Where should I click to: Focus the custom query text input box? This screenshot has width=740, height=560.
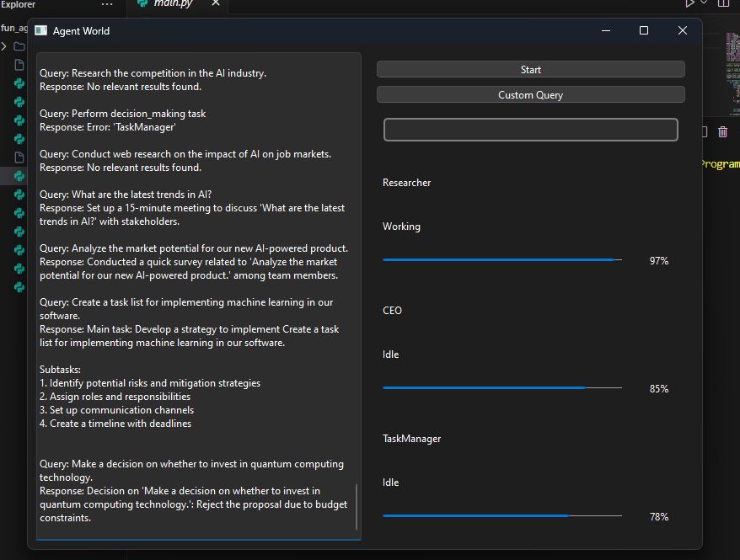point(530,130)
